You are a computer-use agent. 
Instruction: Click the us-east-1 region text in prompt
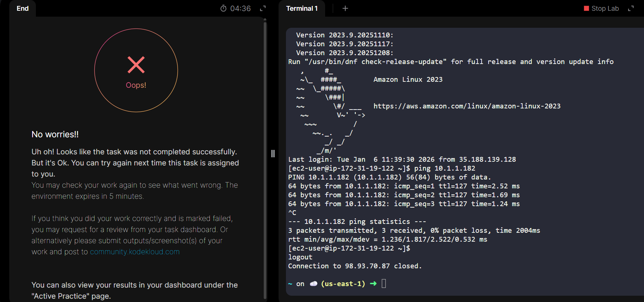click(x=343, y=284)
